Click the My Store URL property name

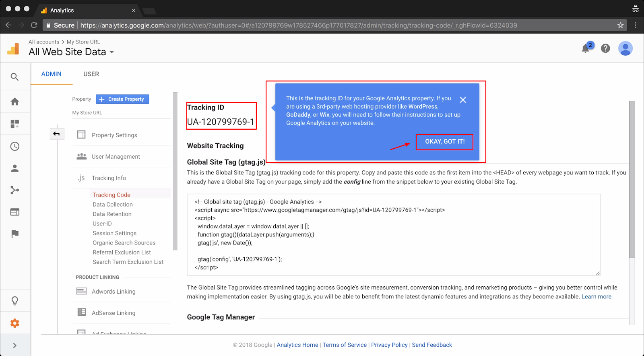(87, 113)
